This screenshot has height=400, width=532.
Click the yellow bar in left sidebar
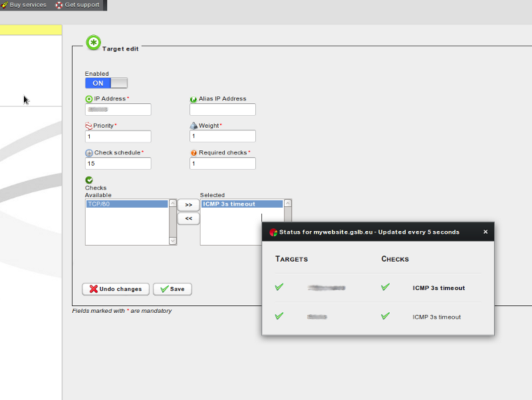tap(31, 30)
